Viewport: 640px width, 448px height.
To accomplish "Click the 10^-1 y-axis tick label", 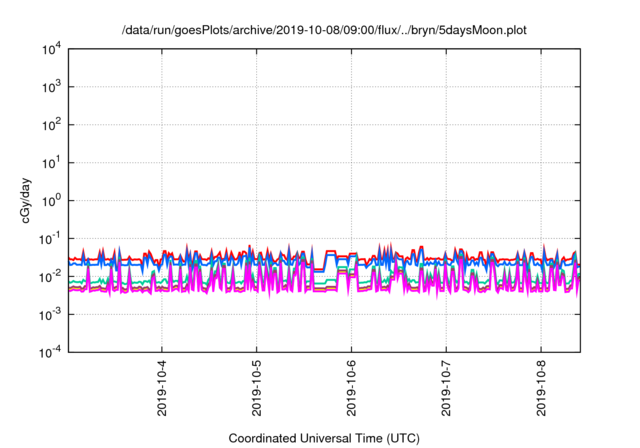I will click(50, 239).
